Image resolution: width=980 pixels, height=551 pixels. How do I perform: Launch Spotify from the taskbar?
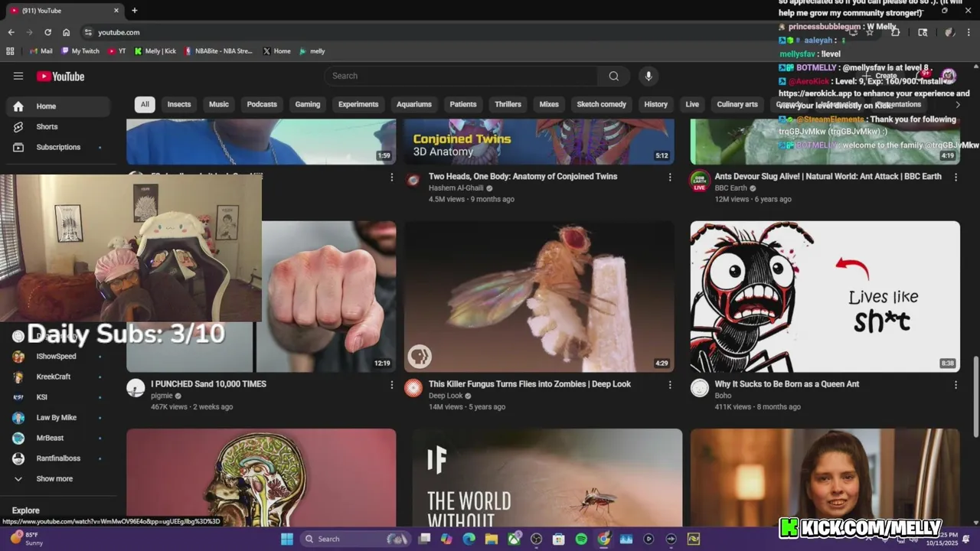581,539
